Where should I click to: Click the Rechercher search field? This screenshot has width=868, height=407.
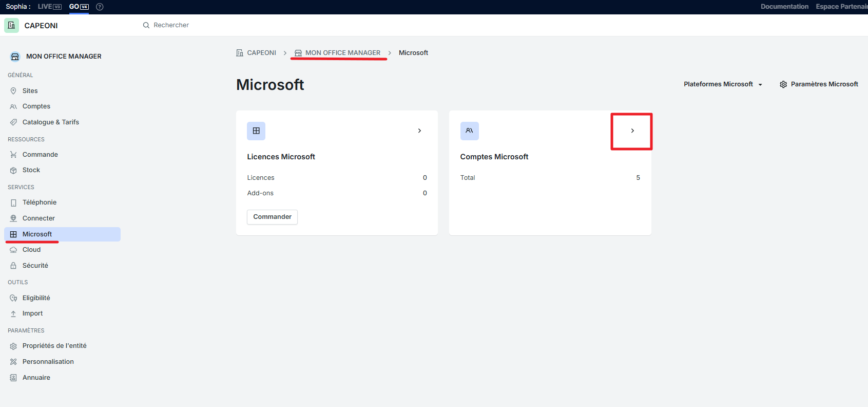pyautogui.click(x=171, y=25)
